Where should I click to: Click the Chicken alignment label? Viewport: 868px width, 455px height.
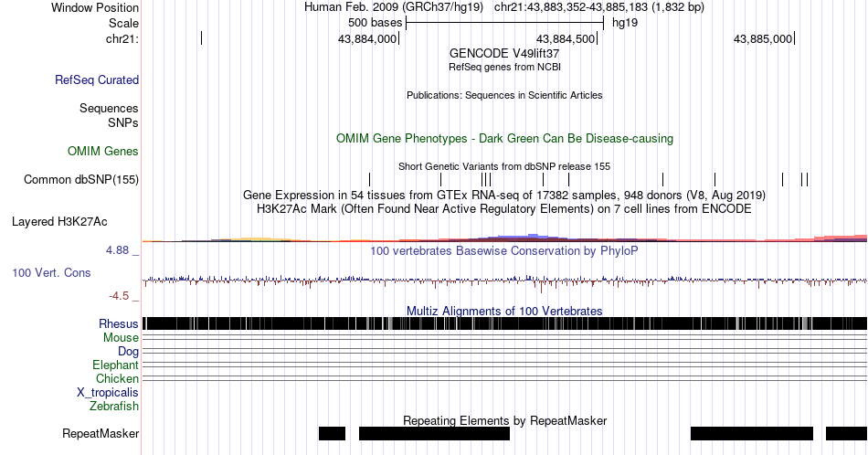pyautogui.click(x=117, y=378)
